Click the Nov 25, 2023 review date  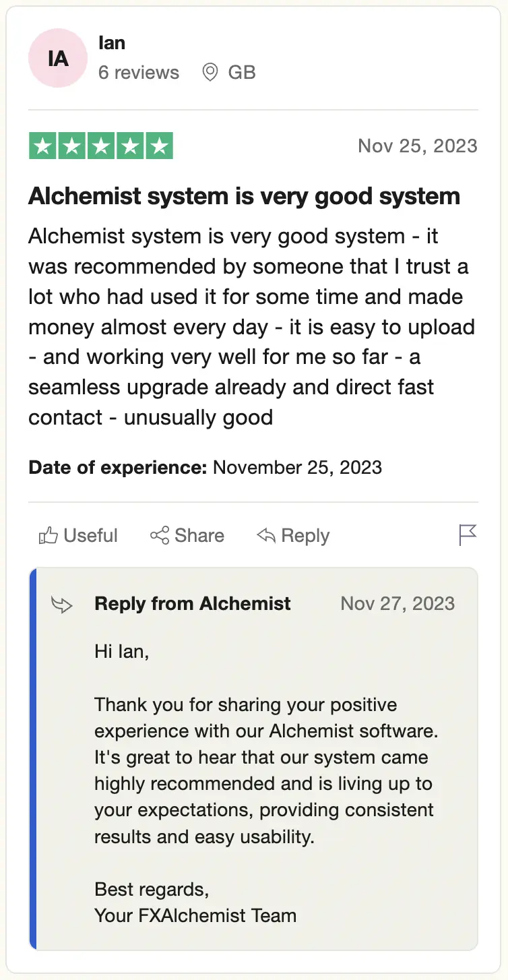(417, 146)
